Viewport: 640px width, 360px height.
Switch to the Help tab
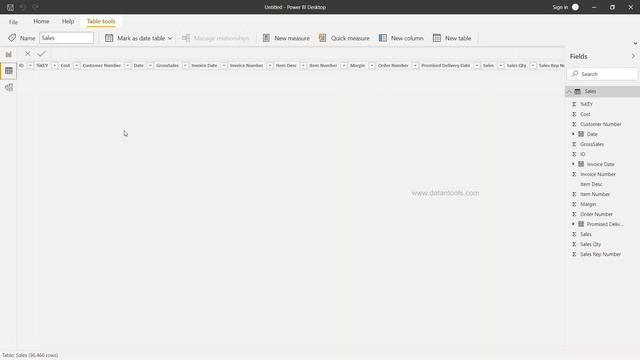point(68,21)
